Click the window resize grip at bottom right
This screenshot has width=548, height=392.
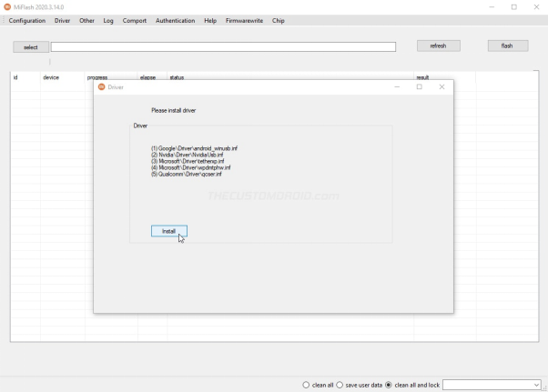[544, 388]
